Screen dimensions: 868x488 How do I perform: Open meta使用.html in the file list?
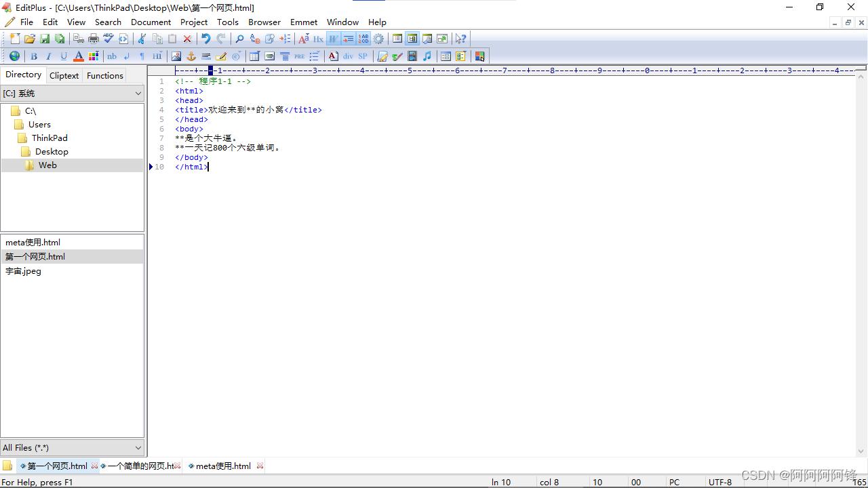(x=33, y=242)
